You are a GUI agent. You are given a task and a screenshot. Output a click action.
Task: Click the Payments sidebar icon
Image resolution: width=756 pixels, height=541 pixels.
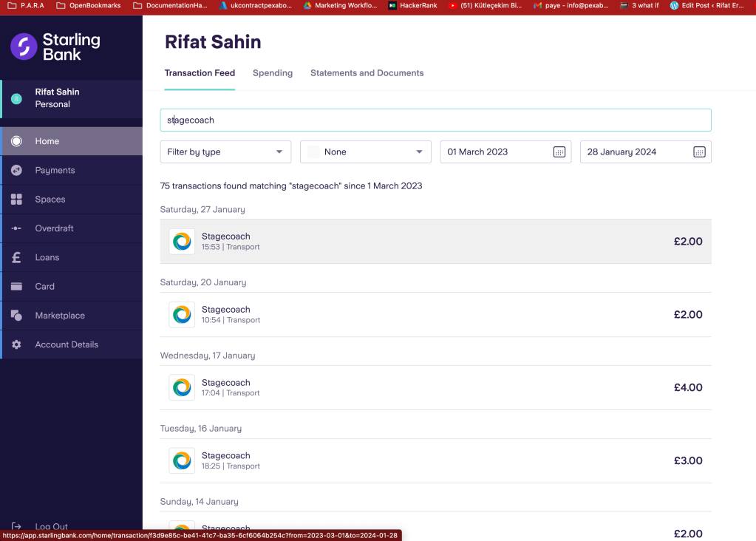[x=16, y=170]
